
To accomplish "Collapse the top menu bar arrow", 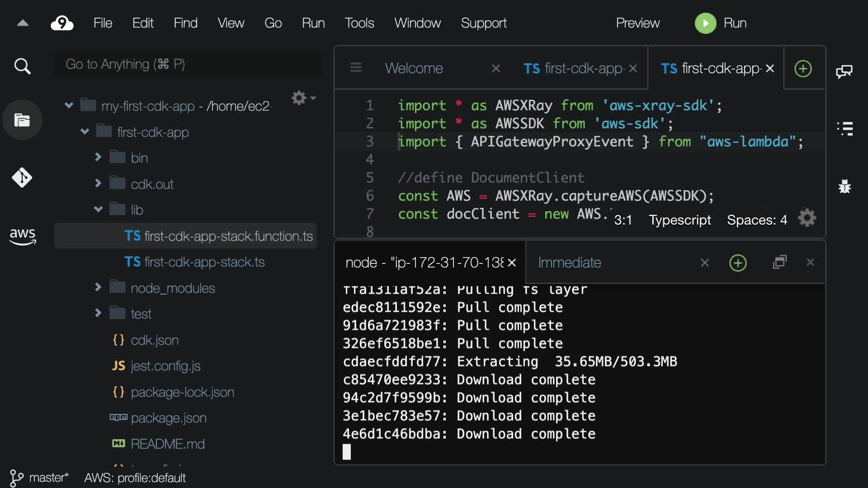I will point(23,23).
